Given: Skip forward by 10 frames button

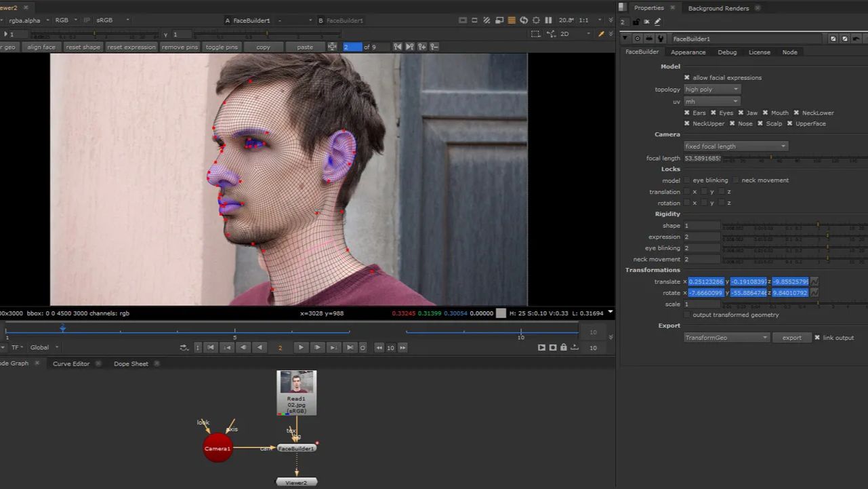Looking at the screenshot, I should (402, 347).
